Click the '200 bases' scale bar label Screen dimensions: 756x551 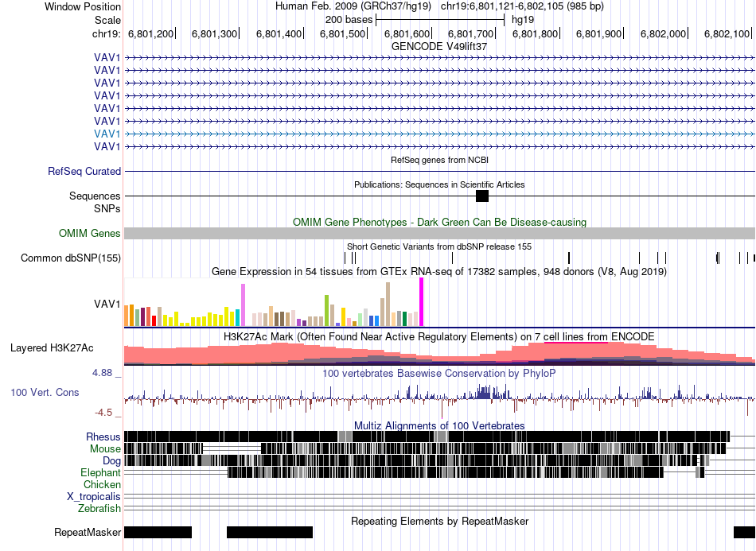(x=349, y=20)
